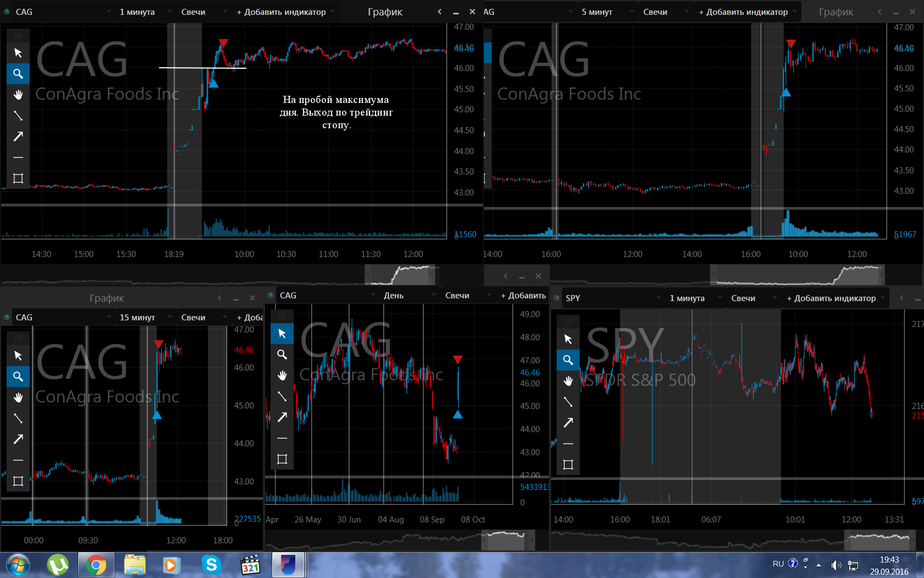Click '+ Добавить индикатор' in the SPY chart
924x578 pixels.
point(835,298)
